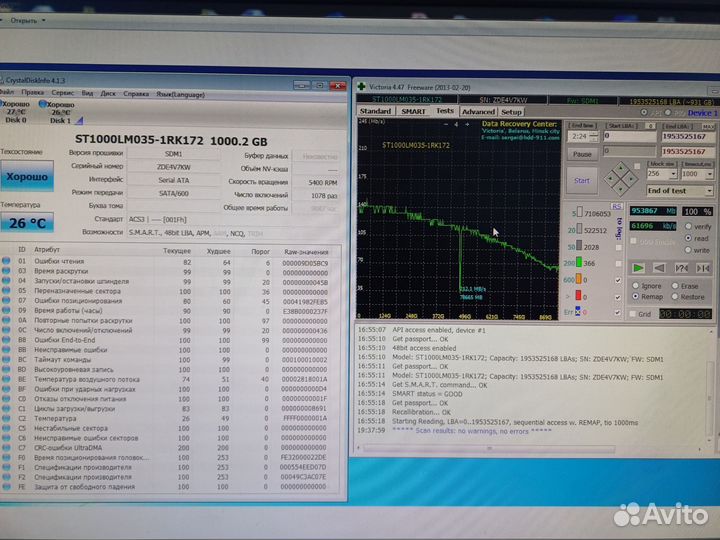Click status icon of attribute C5 Нестабильные сектора
The image size is (720, 540).
point(6,428)
